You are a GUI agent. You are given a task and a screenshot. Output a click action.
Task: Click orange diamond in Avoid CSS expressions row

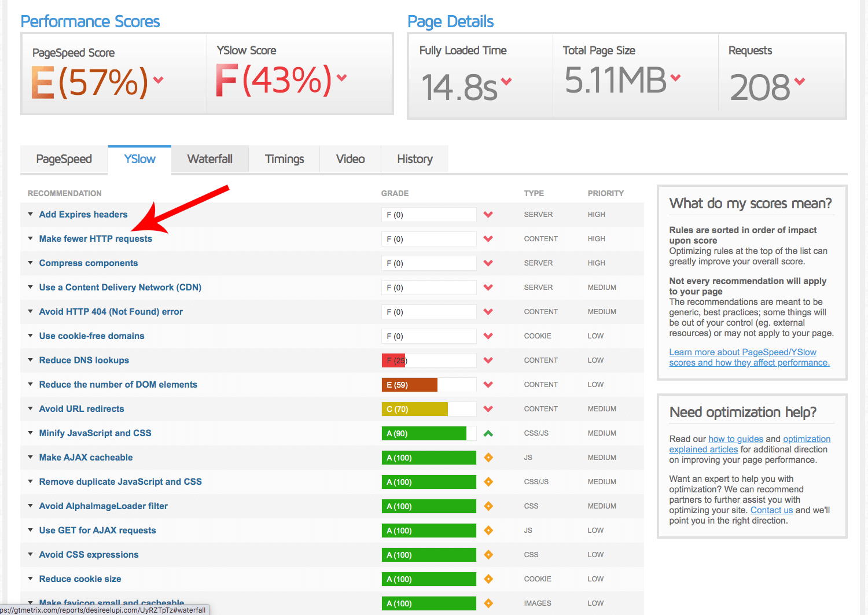click(x=488, y=555)
